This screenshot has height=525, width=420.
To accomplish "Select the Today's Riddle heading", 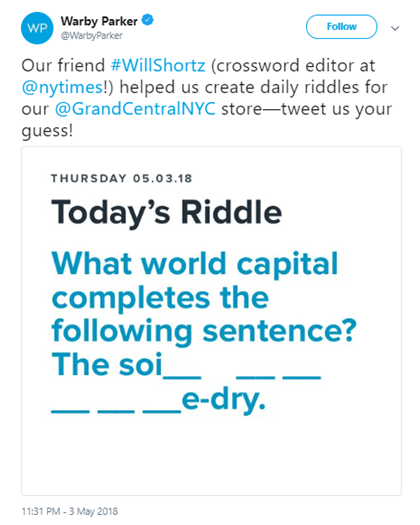I will click(166, 213).
